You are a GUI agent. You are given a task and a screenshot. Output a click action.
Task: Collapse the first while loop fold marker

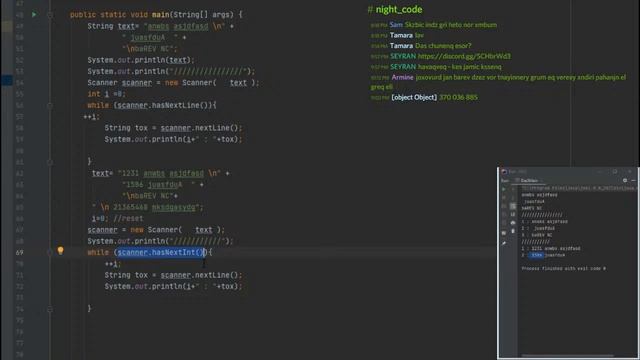pos(50,105)
